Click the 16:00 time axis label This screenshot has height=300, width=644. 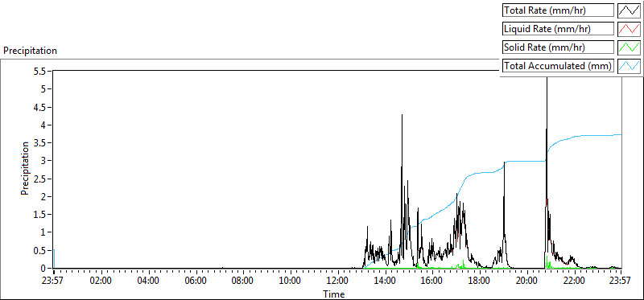coord(432,282)
